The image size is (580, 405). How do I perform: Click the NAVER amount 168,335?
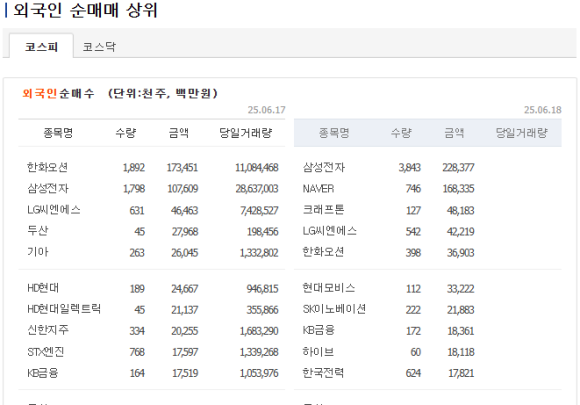[x=458, y=189]
